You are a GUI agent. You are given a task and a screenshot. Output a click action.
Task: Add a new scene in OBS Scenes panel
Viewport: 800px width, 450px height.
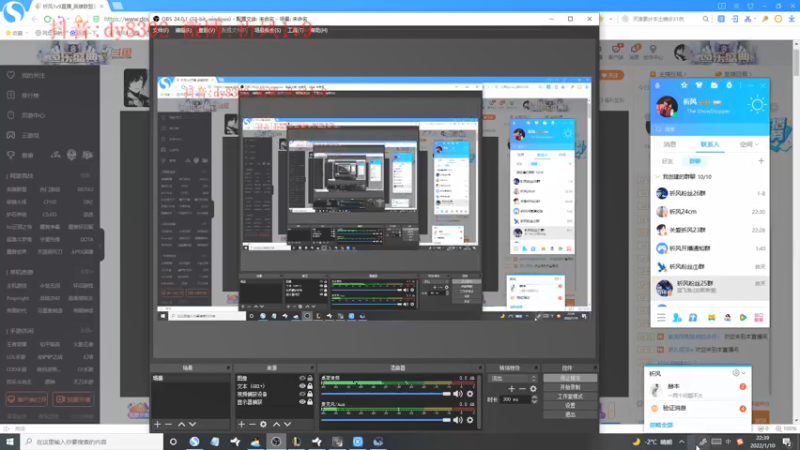click(x=157, y=424)
